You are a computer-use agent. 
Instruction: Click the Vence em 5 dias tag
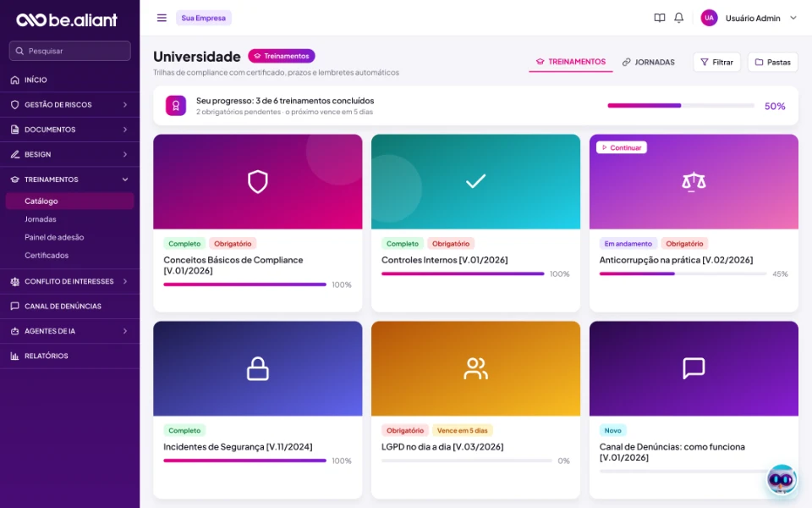463,430
